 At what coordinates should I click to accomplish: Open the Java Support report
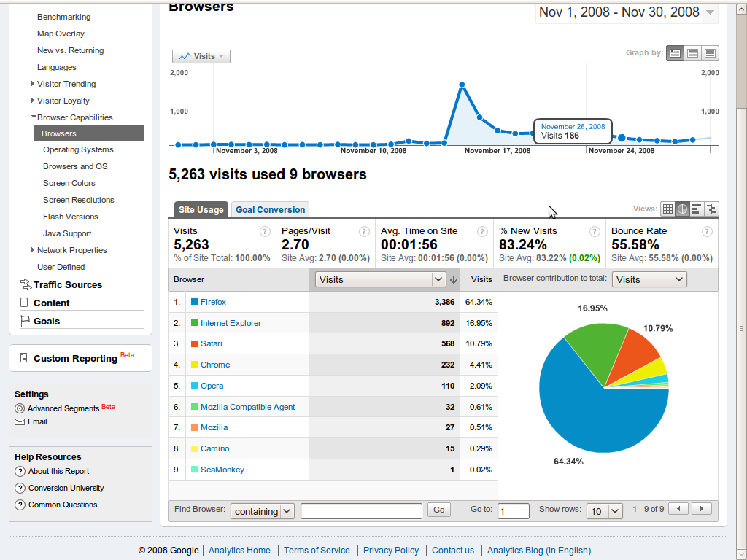[67, 233]
